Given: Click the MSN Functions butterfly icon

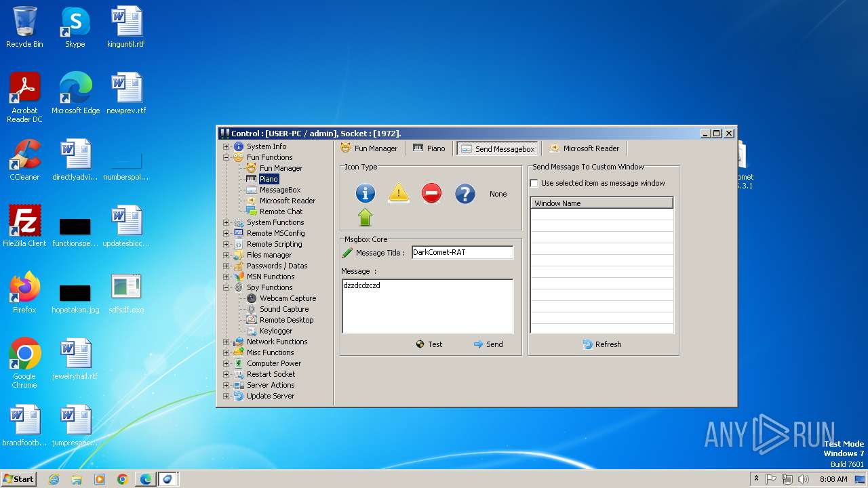Looking at the screenshot, I should [x=239, y=277].
